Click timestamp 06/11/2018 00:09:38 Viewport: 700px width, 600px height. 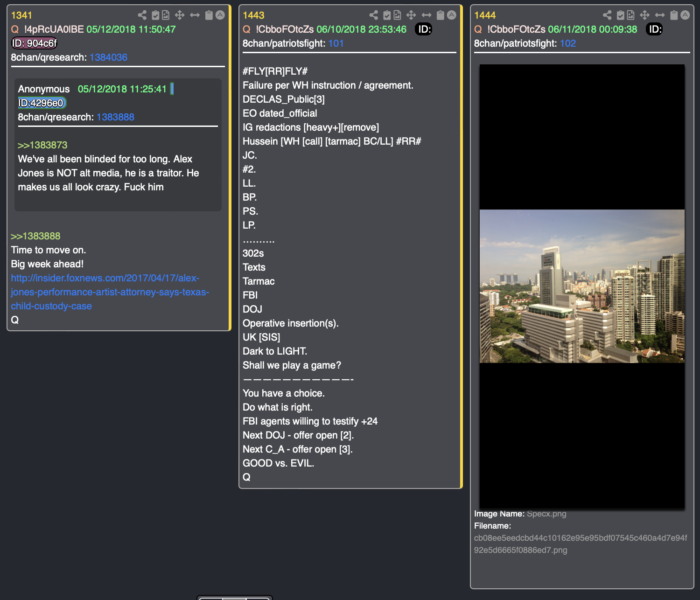click(x=593, y=29)
